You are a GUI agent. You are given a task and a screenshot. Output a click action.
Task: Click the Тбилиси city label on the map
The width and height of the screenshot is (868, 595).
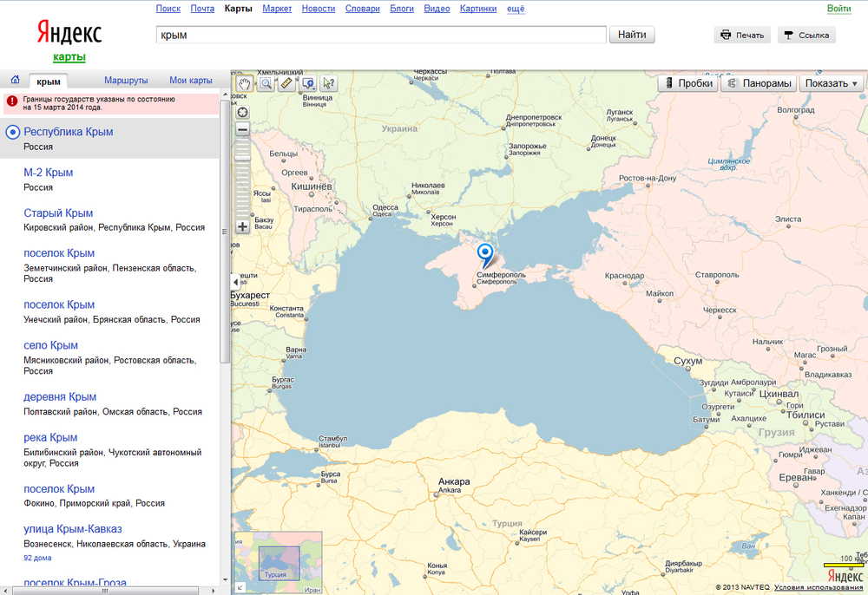pos(806,415)
